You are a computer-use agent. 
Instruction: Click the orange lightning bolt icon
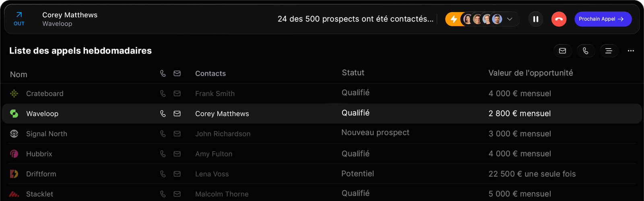point(454,19)
